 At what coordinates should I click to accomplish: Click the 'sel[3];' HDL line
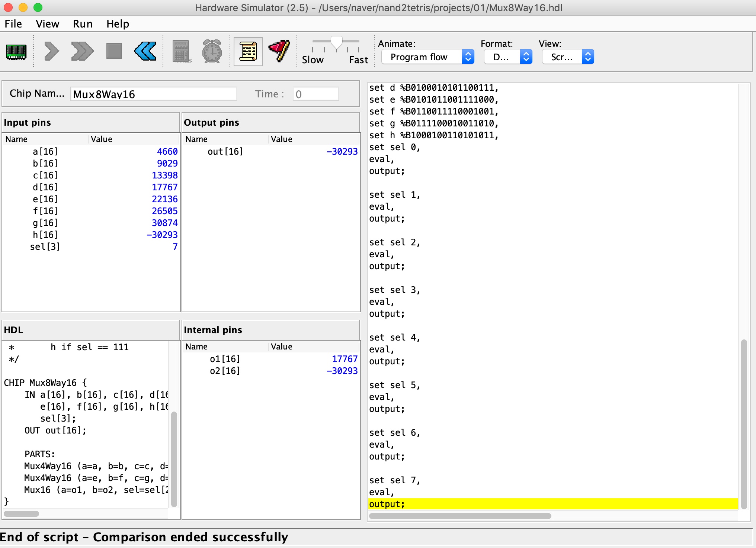pyautogui.click(x=58, y=419)
